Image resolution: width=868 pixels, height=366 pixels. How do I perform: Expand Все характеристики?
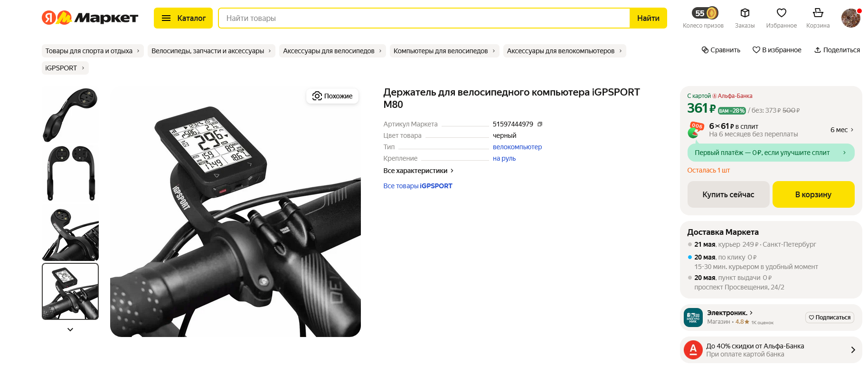click(x=418, y=171)
